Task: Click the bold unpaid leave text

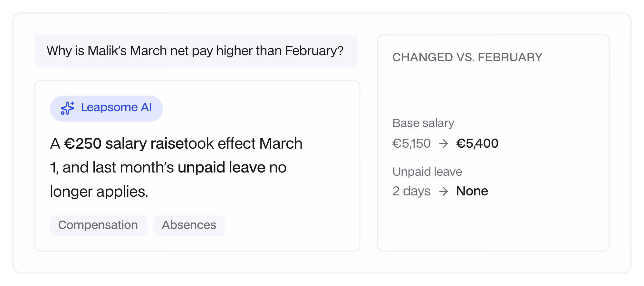Action: point(222,168)
